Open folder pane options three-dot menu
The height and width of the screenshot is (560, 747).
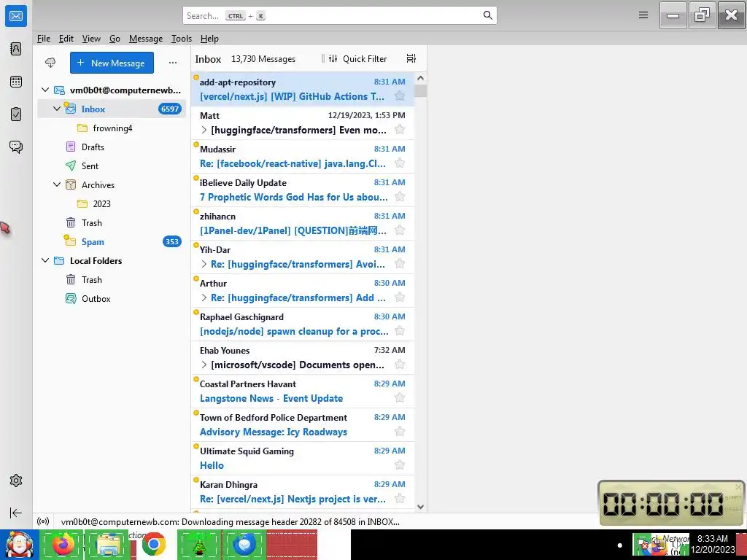point(173,63)
